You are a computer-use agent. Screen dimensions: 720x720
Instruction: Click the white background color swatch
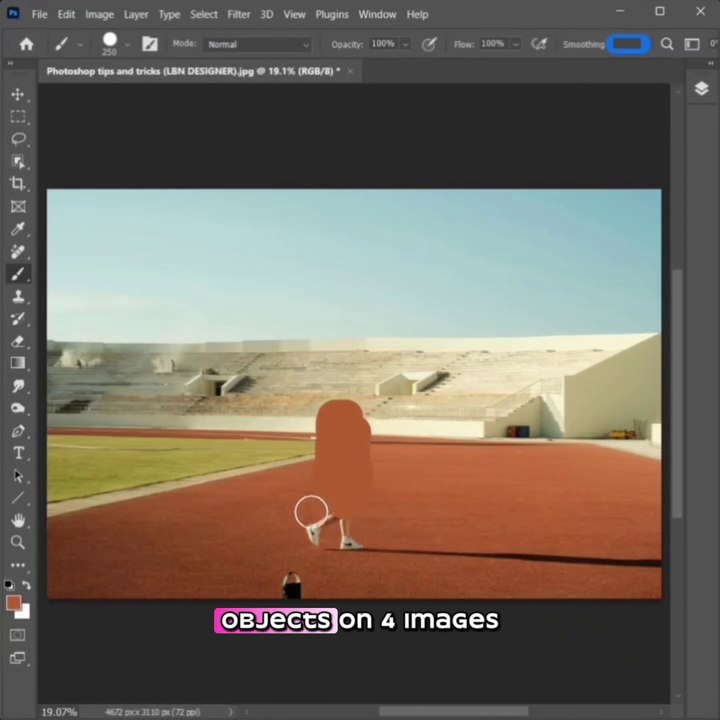point(24,613)
